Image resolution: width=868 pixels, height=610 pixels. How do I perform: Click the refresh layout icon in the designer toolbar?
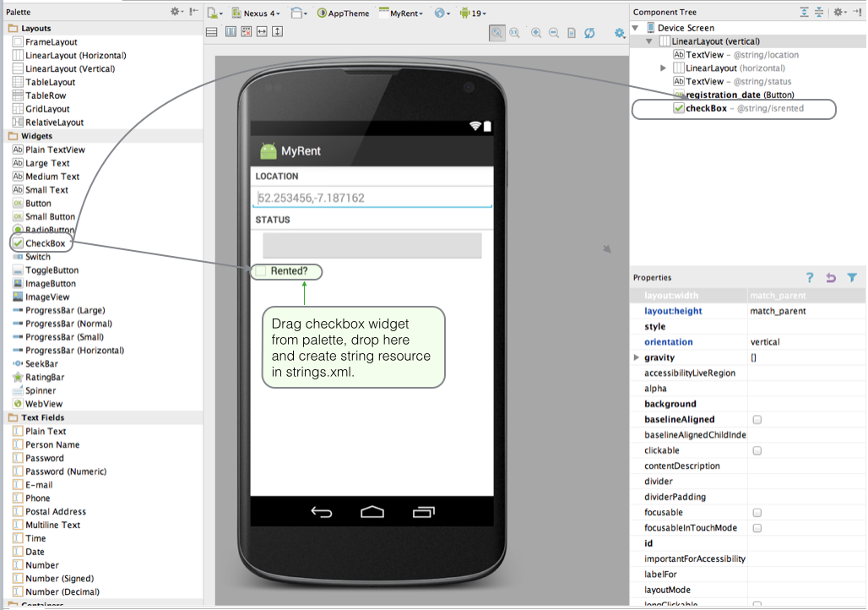tap(589, 33)
